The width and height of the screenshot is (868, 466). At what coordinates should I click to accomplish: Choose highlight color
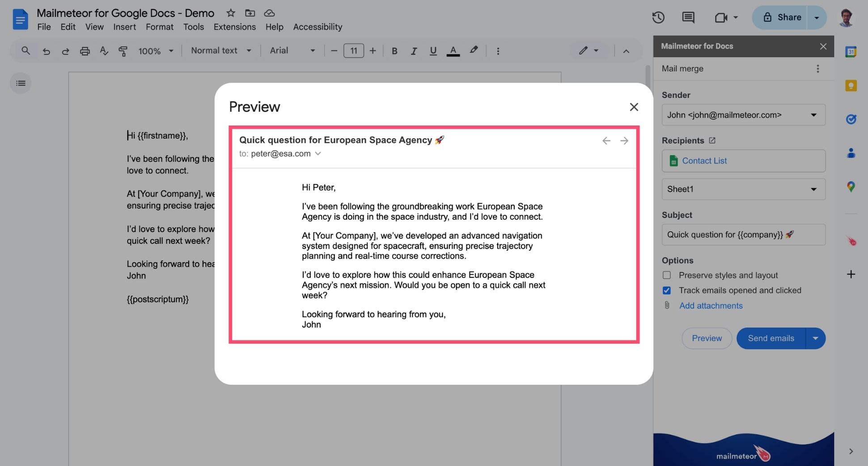(x=474, y=50)
